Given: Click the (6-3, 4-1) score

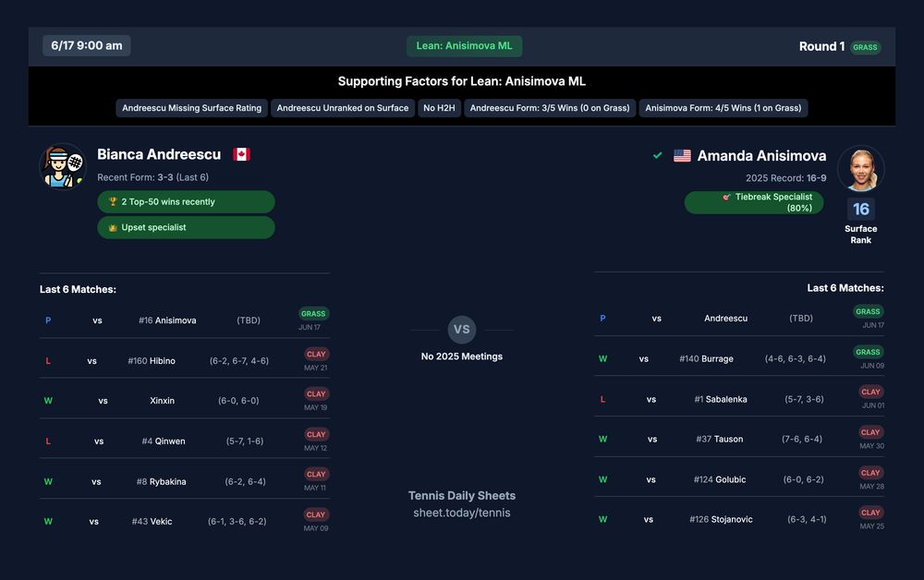Looking at the screenshot, I should point(807,519).
